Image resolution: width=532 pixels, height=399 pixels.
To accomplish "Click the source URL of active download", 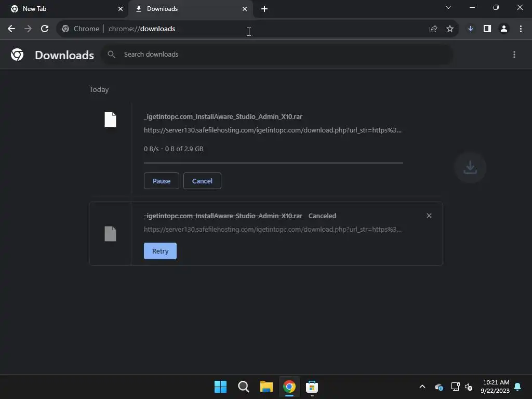I will 272,130.
